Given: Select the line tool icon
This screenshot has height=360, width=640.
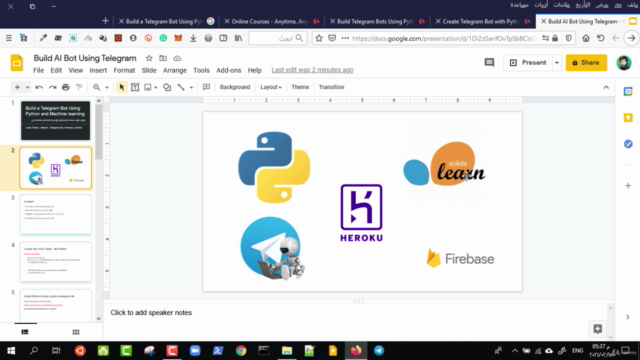Looking at the screenshot, I should pos(181,87).
